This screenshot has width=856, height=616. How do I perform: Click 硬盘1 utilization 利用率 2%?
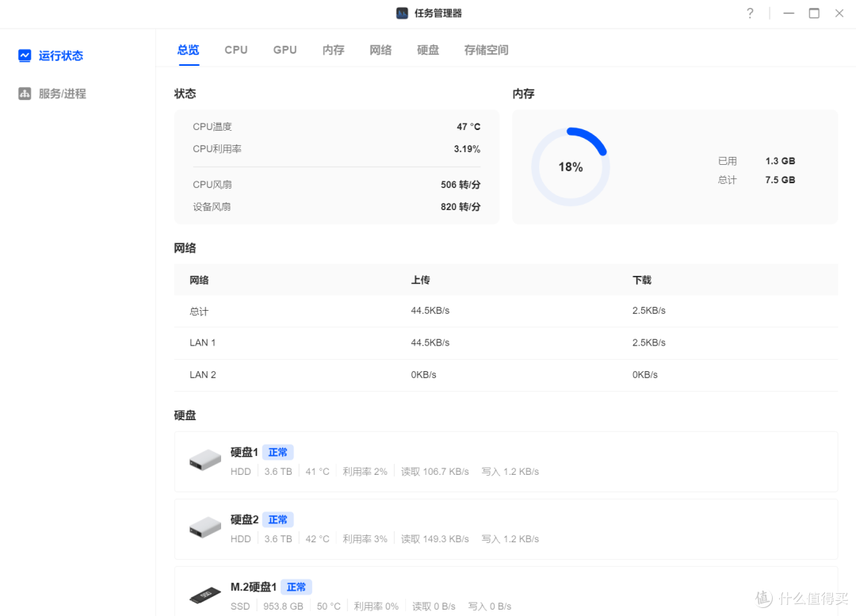click(x=365, y=472)
